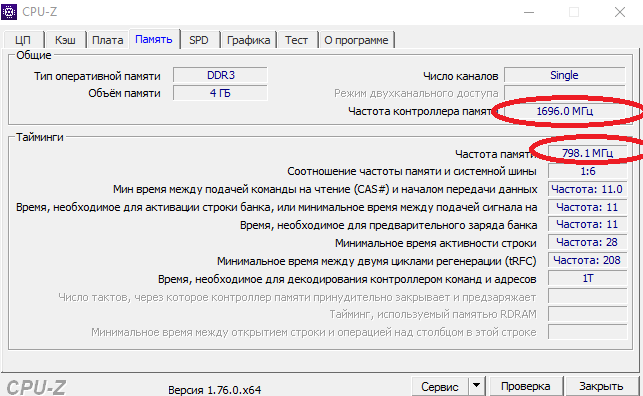
Task: Select the 798.1 МГц memory frequency value
Action: [588, 153]
